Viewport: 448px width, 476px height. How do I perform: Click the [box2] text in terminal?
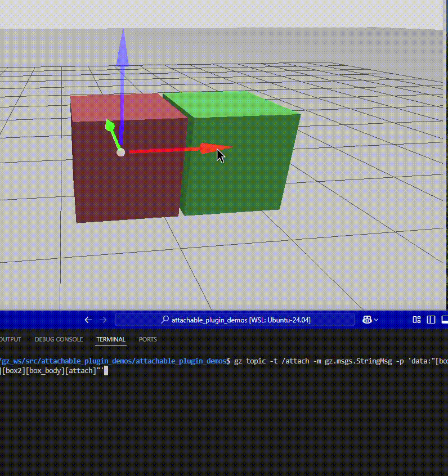pyautogui.click(x=14, y=371)
